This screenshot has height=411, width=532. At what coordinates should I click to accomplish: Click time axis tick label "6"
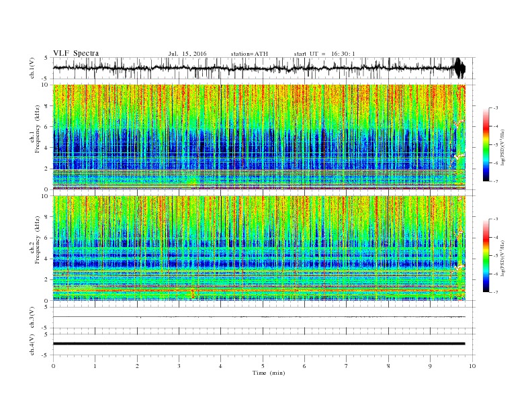(304, 366)
